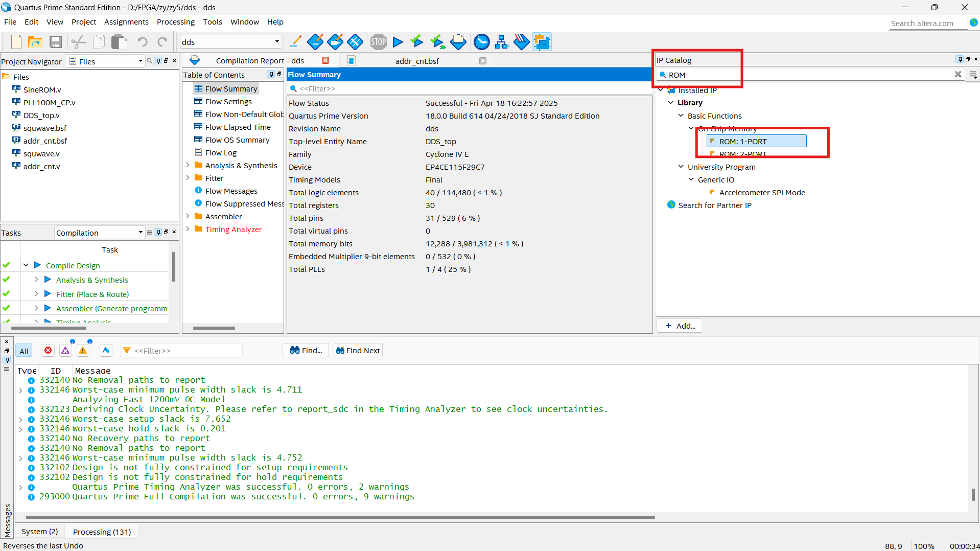Open the Compilation Report toolbar icon
This screenshot has height=551, width=980.
tap(458, 42)
